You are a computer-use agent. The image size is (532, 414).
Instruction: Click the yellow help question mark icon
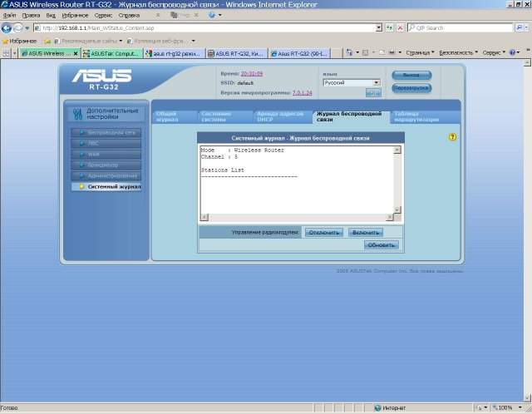click(453, 136)
